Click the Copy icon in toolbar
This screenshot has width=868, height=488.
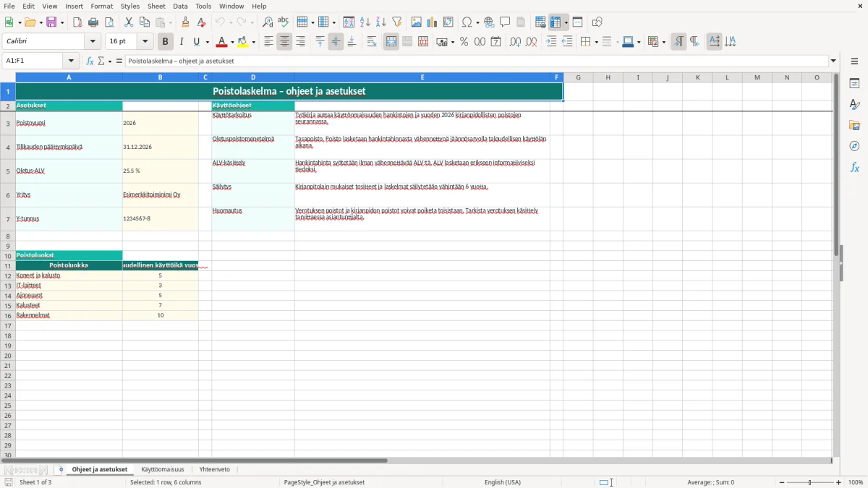145,22
